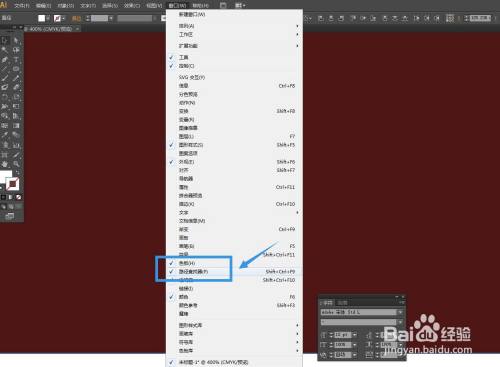Open font style dropdown in Character panel
This screenshot has width=500, height=367.
coord(400,322)
